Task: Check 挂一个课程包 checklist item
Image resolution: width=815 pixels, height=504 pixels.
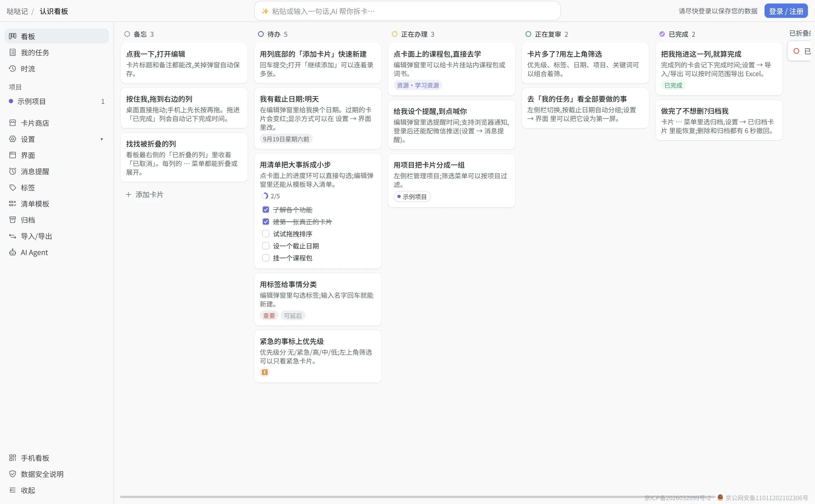Action: pyautogui.click(x=266, y=257)
